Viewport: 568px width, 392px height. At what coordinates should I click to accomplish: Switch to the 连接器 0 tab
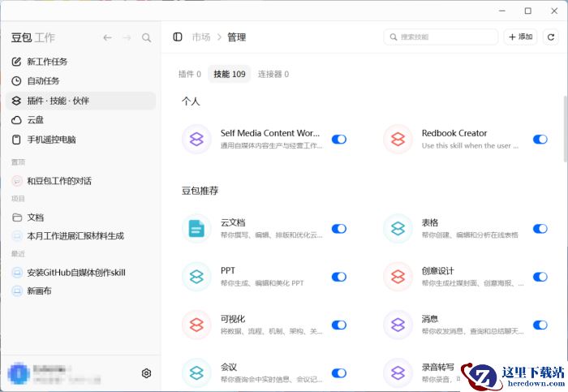(x=273, y=75)
